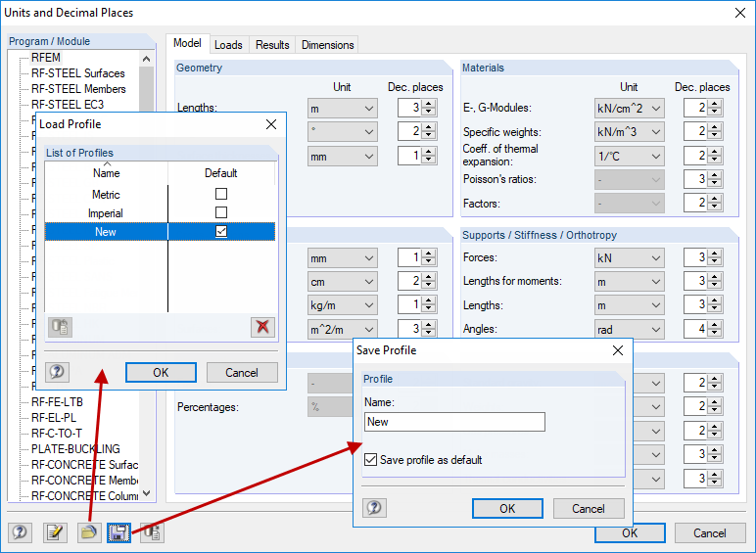Open the Specific weights unit dropdown
This screenshot has width=756, height=553.
pyautogui.click(x=630, y=131)
